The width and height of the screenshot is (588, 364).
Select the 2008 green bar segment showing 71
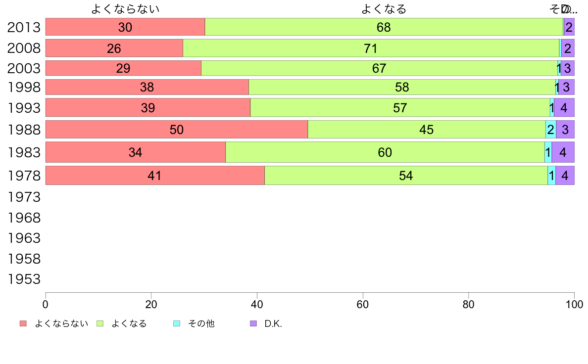pyautogui.click(x=370, y=48)
